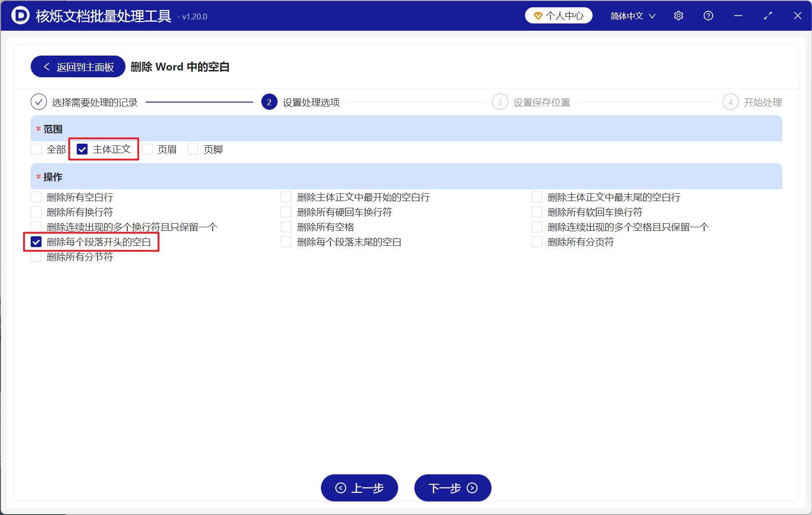This screenshot has width=812, height=515.
Task: Click the app logo D icon
Action: click(x=20, y=15)
